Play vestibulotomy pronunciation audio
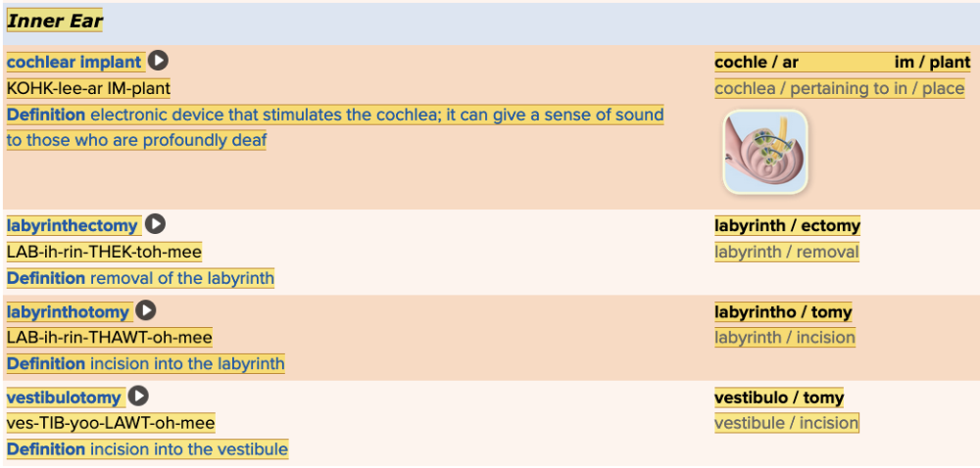The height and width of the screenshot is (468, 980). [x=139, y=397]
